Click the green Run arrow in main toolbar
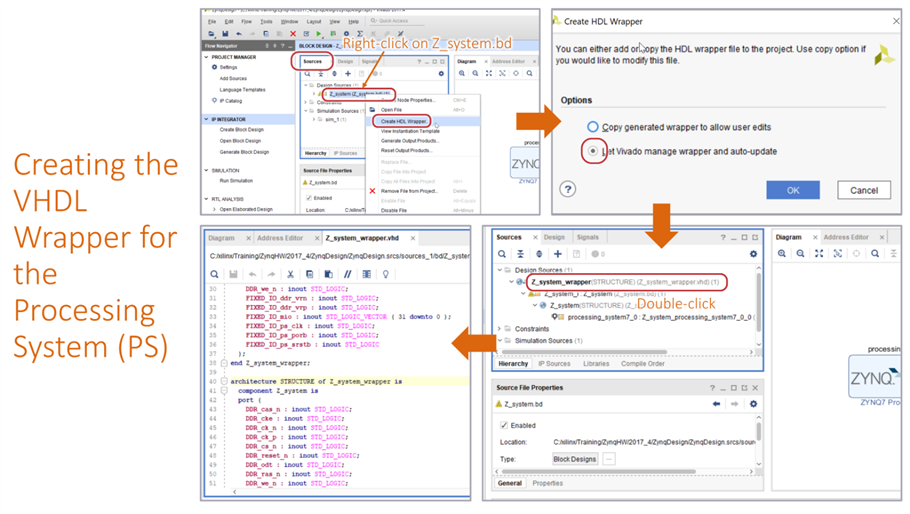910x514 pixels. tap(319, 34)
